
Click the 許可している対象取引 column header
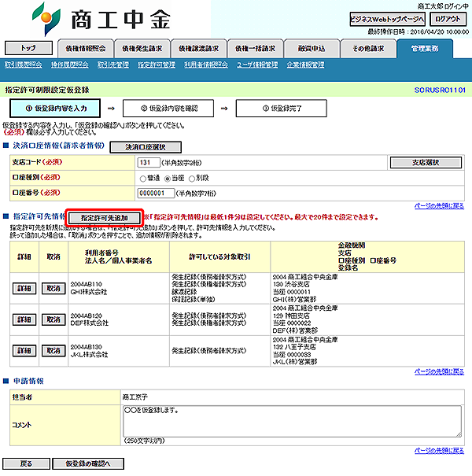[x=219, y=256]
